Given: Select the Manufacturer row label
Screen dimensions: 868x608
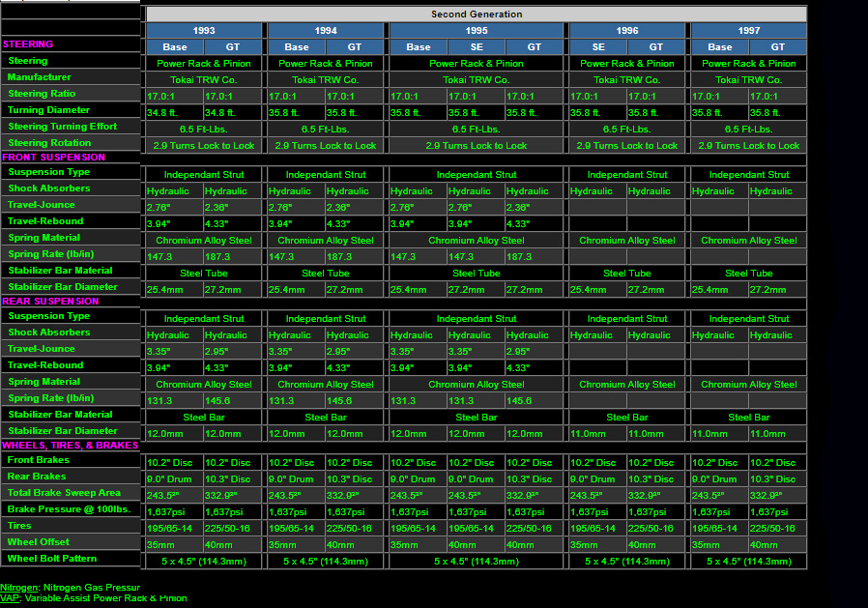Looking at the screenshot, I should (x=40, y=77).
